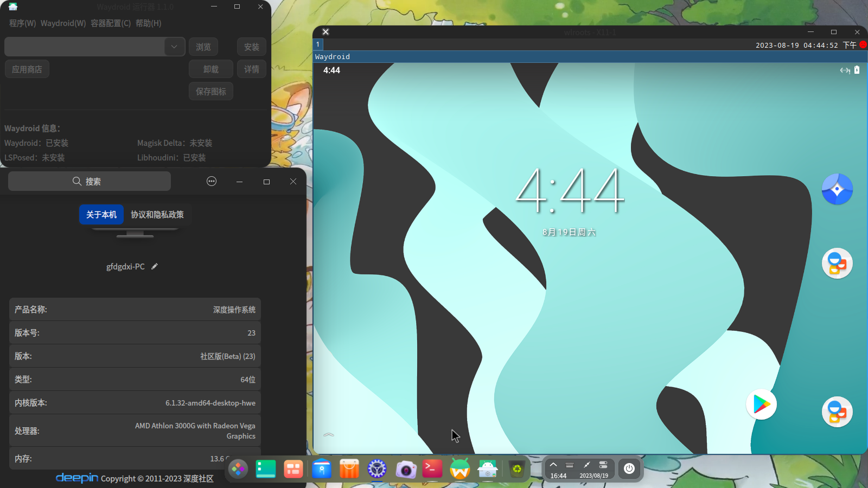The height and width of the screenshot is (488, 868).
Task: Open the red terminal icon in dock
Action: pyautogui.click(x=432, y=468)
